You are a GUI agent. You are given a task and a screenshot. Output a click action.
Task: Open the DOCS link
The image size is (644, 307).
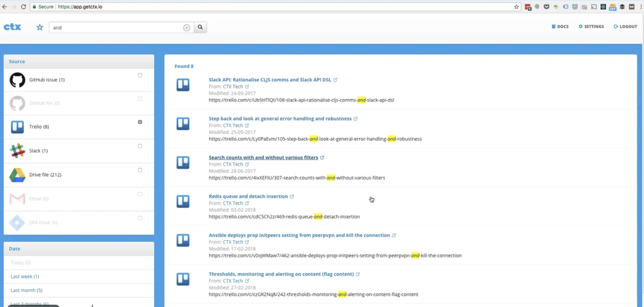pyautogui.click(x=560, y=26)
